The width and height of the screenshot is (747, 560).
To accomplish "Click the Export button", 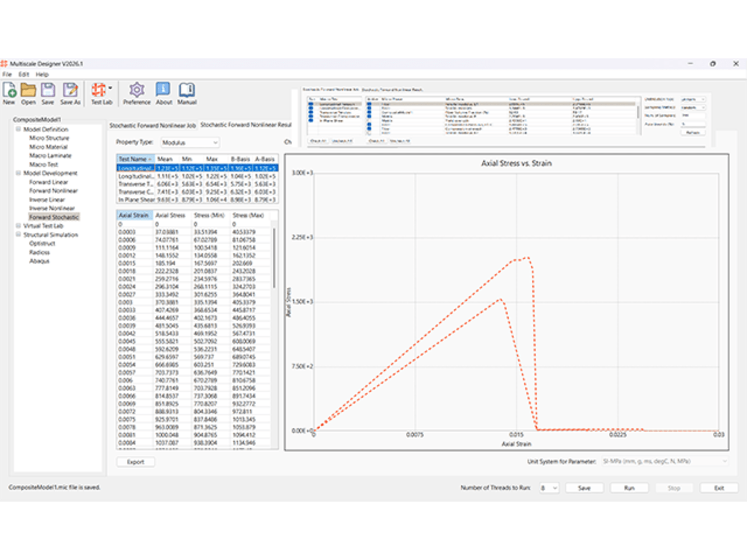I will (x=136, y=462).
